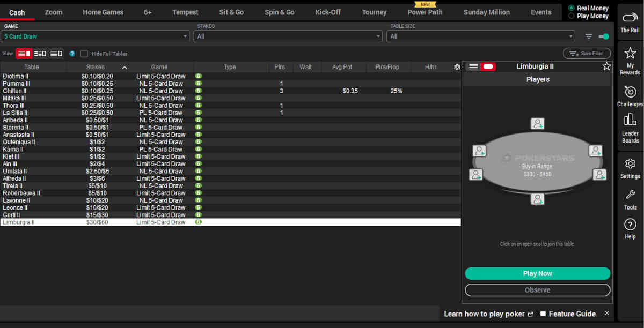The image size is (644, 328).
Task: Open Help question mark in sidebar
Action: [630, 224]
